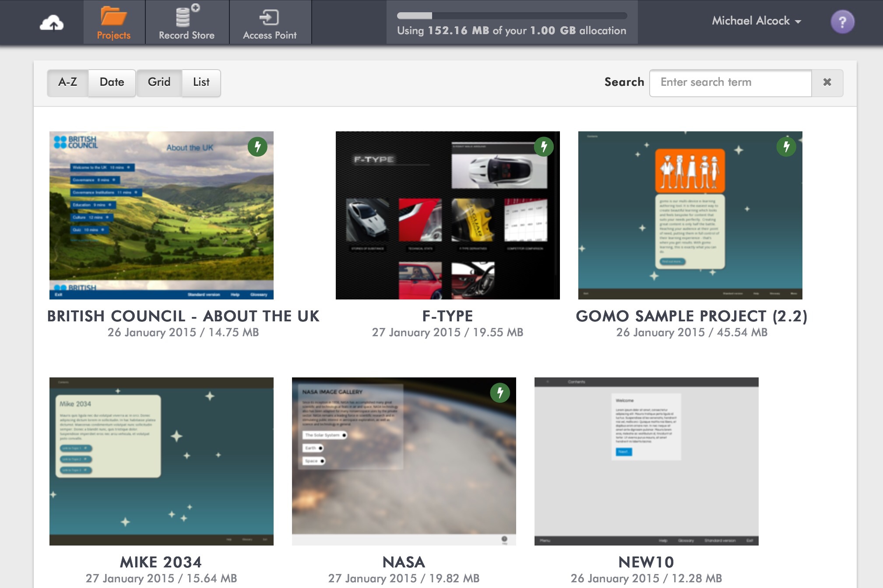The height and width of the screenshot is (588, 883).
Task: Click the lightning badge on F-Type thumbnail
Action: pos(544,147)
